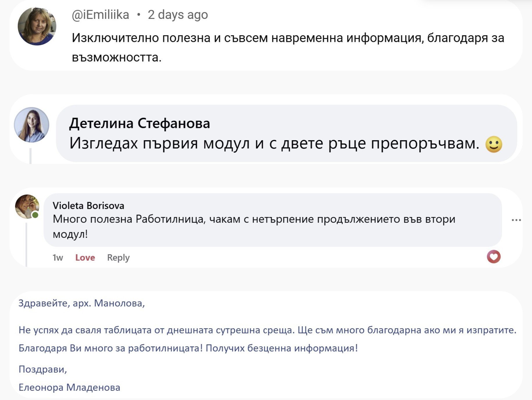Click the email line starting with "Благодаря Ви много"

pos(188,348)
